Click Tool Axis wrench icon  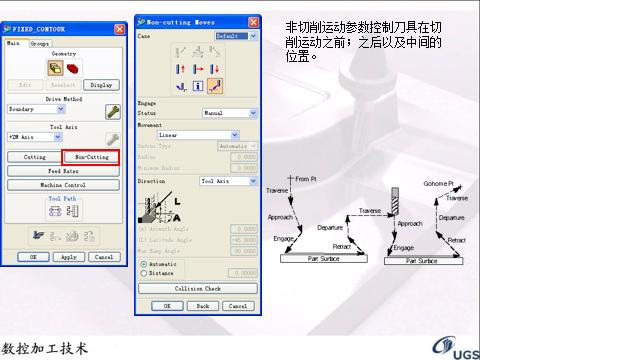pyautogui.click(x=112, y=139)
